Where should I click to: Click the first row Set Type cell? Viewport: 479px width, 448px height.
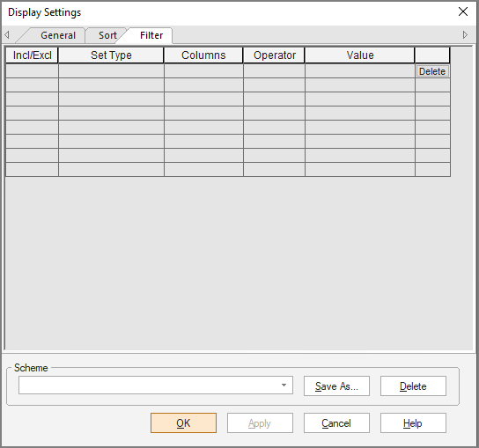pos(111,70)
